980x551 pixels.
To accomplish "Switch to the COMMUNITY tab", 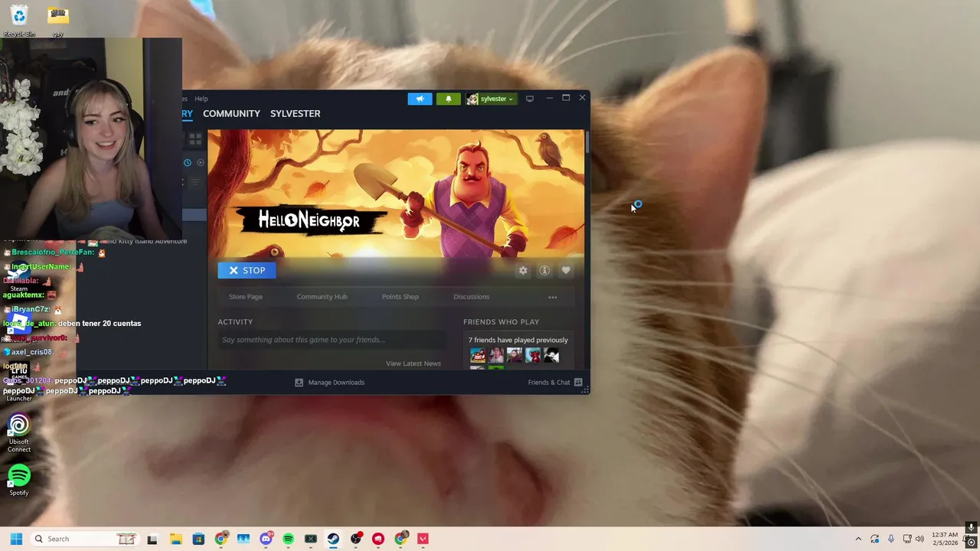I will (231, 113).
